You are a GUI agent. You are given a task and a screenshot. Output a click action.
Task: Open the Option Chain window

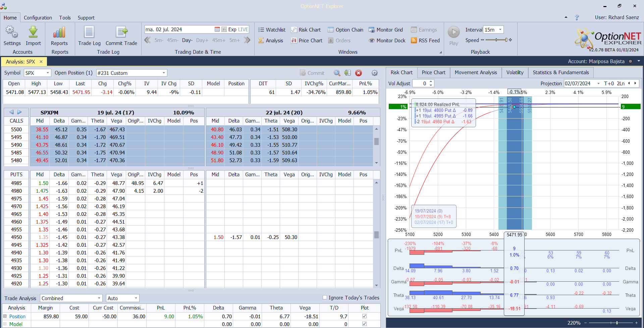[x=345, y=30]
